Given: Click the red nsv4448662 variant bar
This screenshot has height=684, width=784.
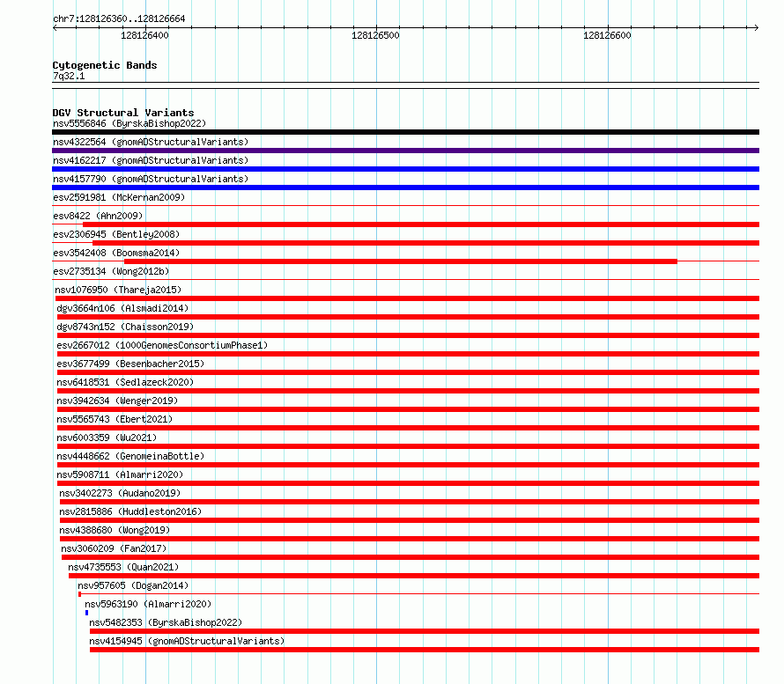Looking at the screenshot, I should point(408,465).
